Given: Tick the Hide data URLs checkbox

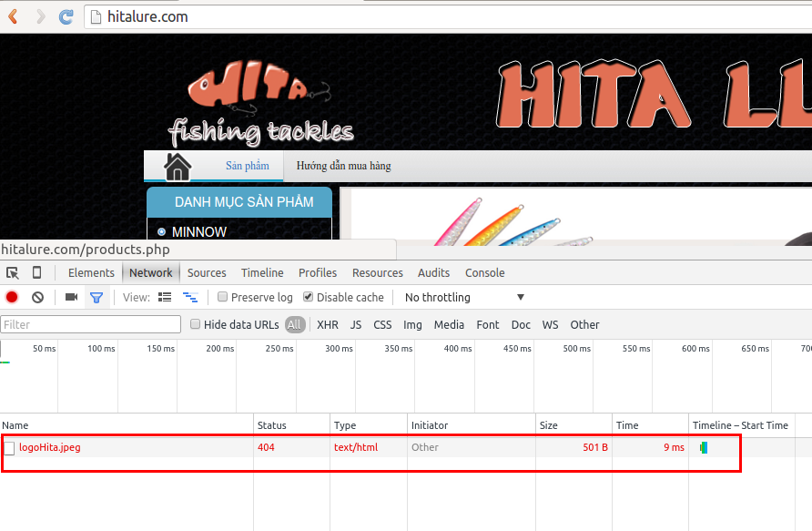Looking at the screenshot, I should coord(195,324).
